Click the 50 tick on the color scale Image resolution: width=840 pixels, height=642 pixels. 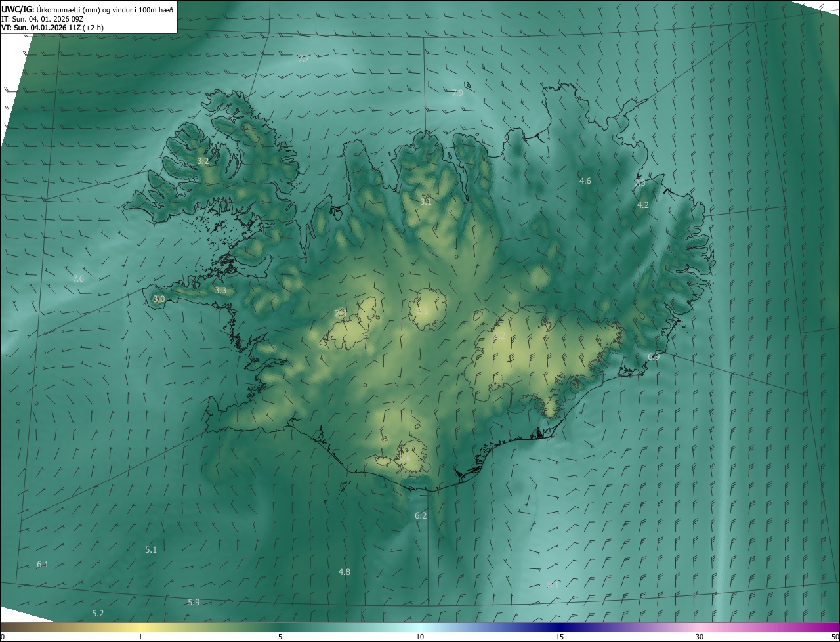coord(835,637)
